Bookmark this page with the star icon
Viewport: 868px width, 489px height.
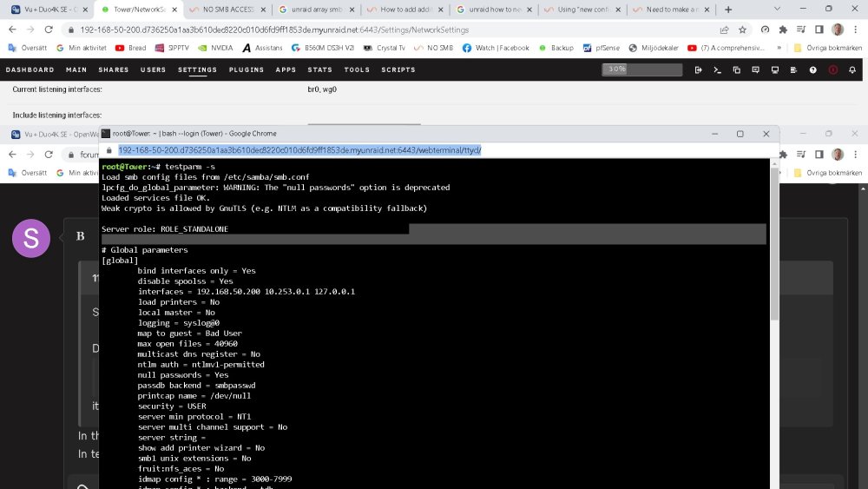coord(742,30)
